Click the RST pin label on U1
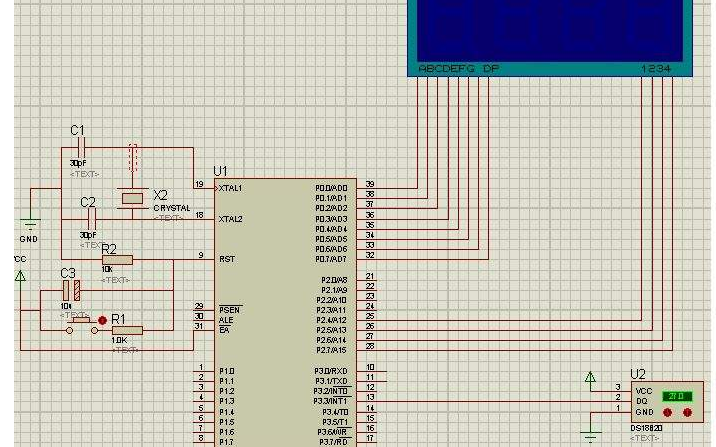Viewport: 716px width, 447px height. click(x=226, y=257)
